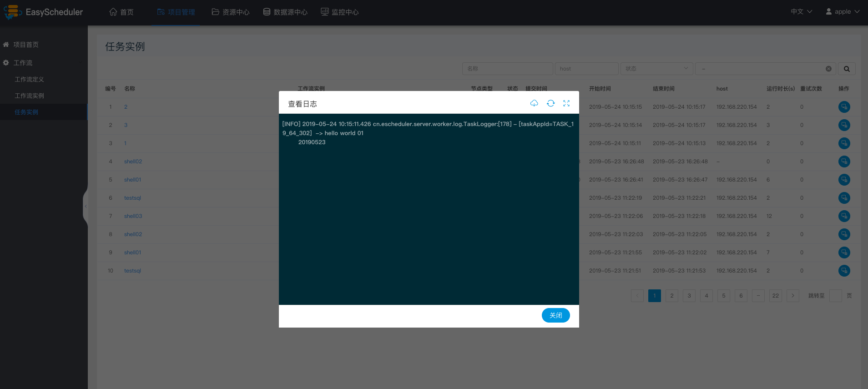This screenshot has width=868, height=389.
Task: Click the EasyScheduler logo
Action: tap(43, 12)
